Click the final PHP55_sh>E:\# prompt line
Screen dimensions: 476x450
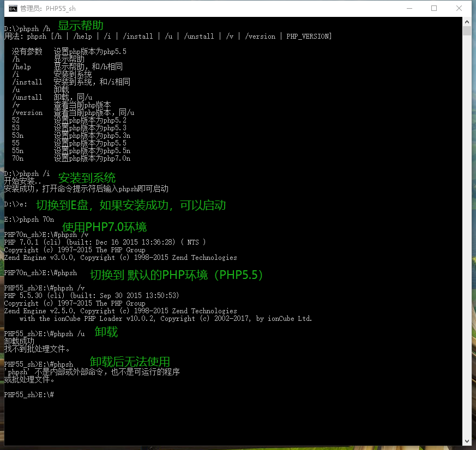point(29,394)
